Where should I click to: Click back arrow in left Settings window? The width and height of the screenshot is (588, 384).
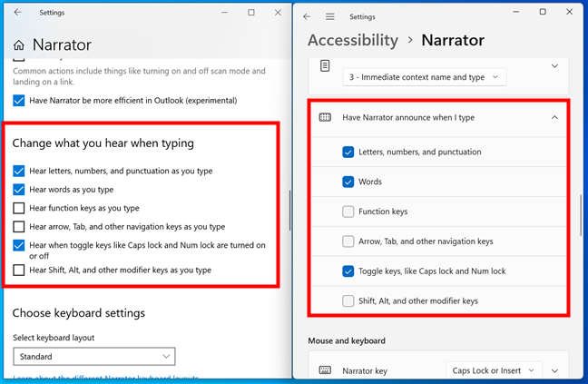pos(17,13)
